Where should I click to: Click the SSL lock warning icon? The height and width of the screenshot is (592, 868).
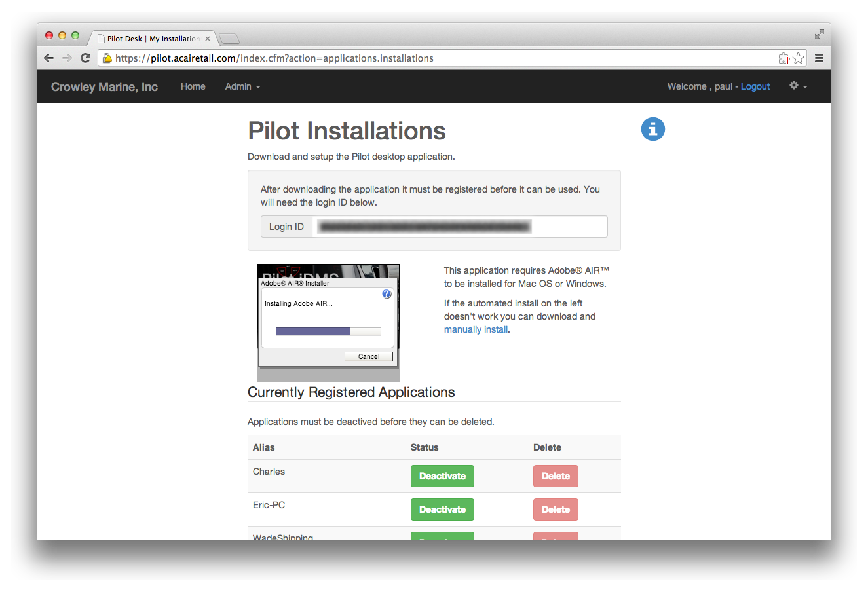(x=107, y=58)
